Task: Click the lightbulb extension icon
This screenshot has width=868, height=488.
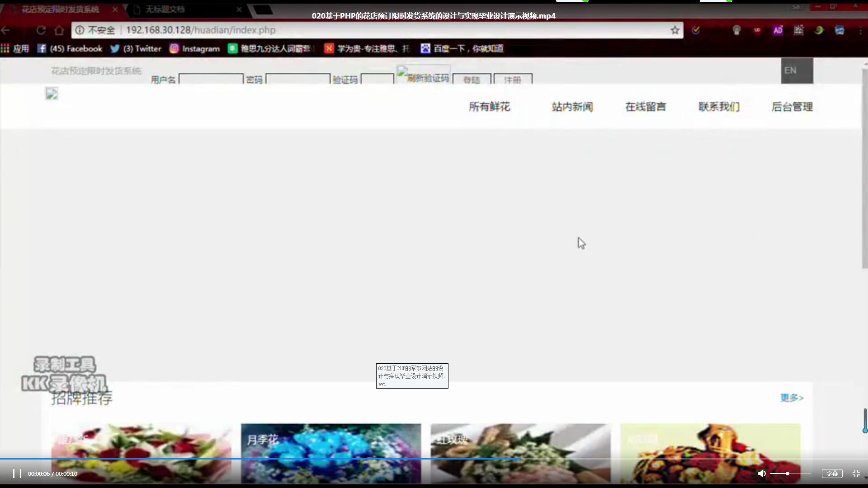Action: click(x=736, y=30)
